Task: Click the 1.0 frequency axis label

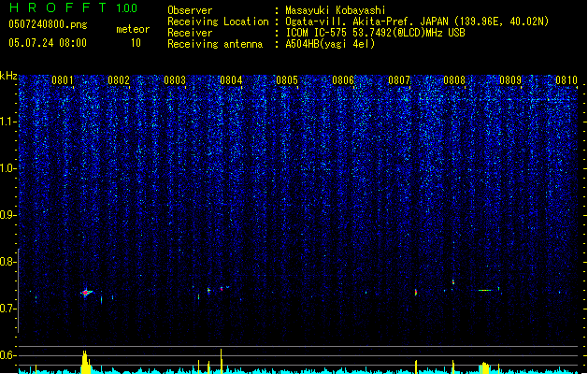Action: pos(7,168)
